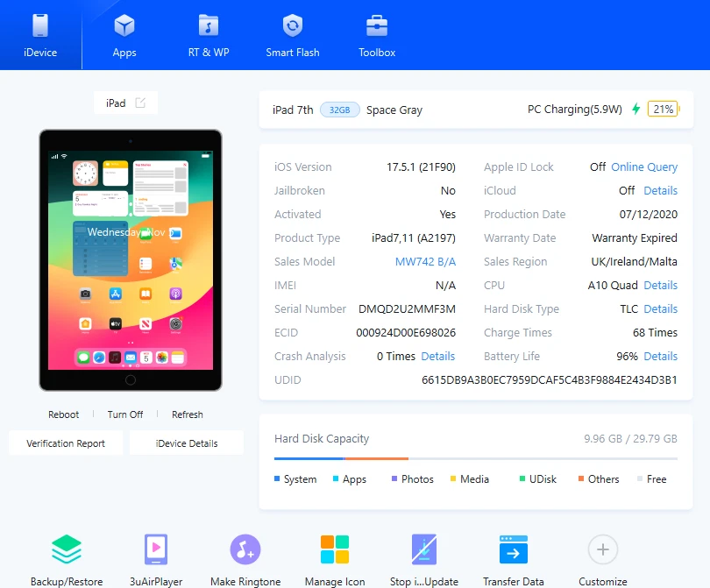Click the Hard Disk Capacity usage bar
710x588 pixels.
(475, 458)
